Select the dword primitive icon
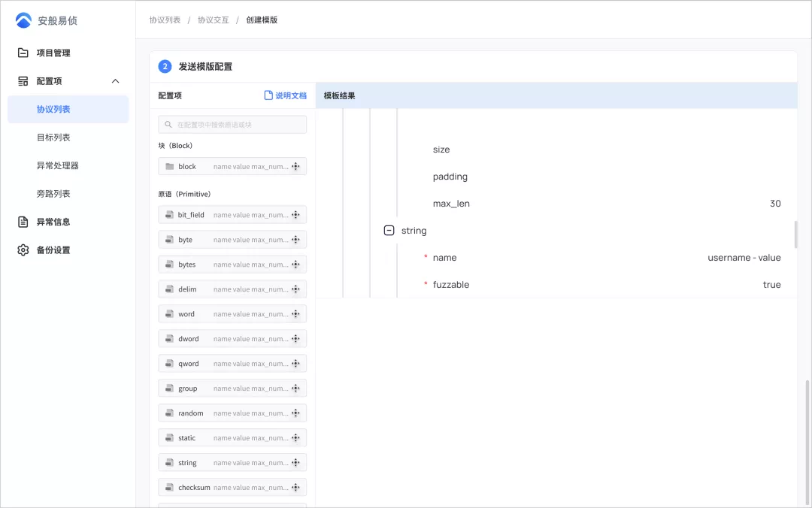This screenshot has width=812, height=508. [x=169, y=339]
